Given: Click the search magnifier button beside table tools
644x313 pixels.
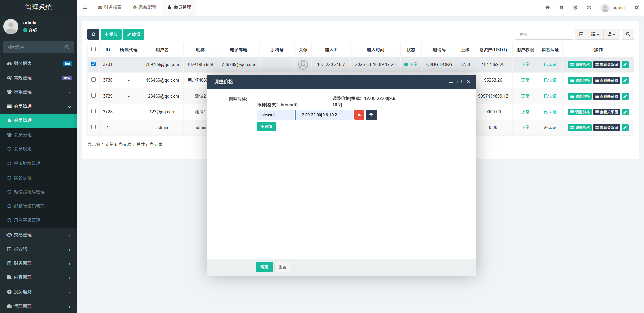Looking at the screenshot, I should point(628,34).
